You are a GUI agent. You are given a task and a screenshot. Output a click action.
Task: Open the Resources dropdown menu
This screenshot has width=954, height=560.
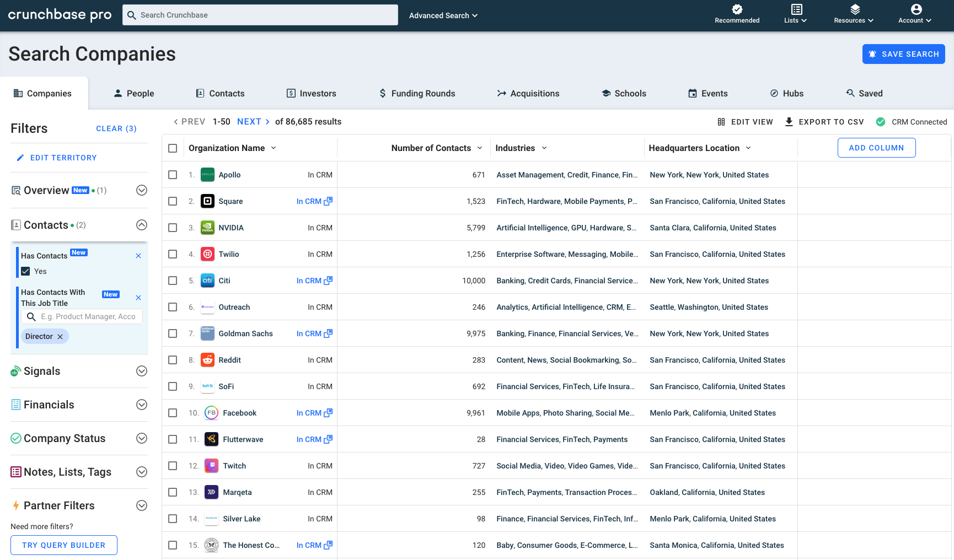point(854,14)
